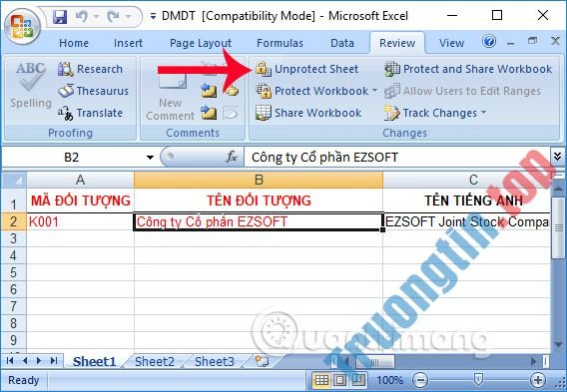Screen dimensions: 567x392
Task: Zoom in with the plus button
Action: pyautogui.click(x=538, y=380)
